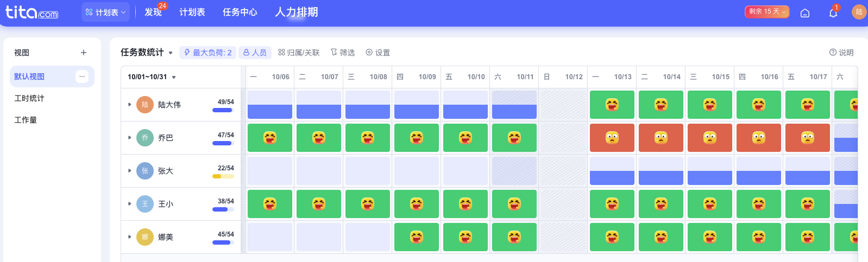Click 陆大伟's happy face on 10/13
The height and width of the screenshot is (262, 868).
click(x=612, y=105)
